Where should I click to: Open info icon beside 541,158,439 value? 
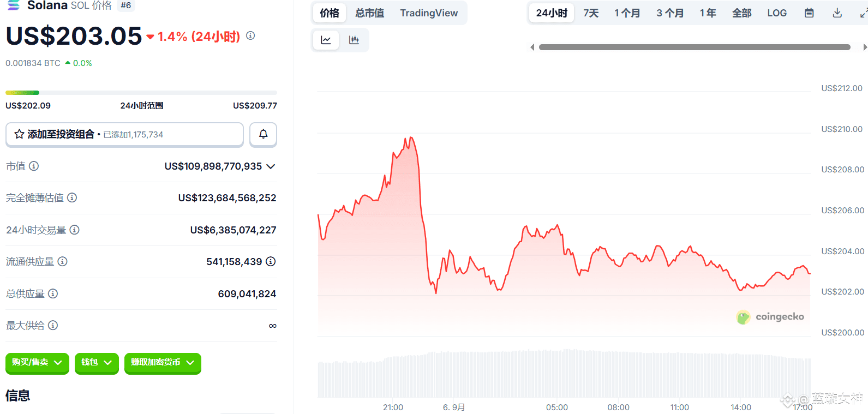click(x=271, y=261)
